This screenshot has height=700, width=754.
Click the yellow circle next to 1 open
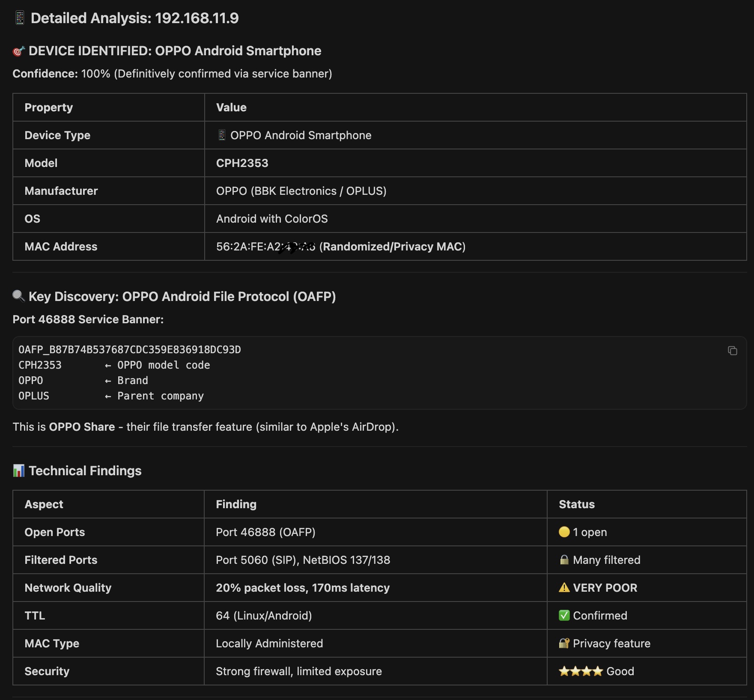[564, 532]
